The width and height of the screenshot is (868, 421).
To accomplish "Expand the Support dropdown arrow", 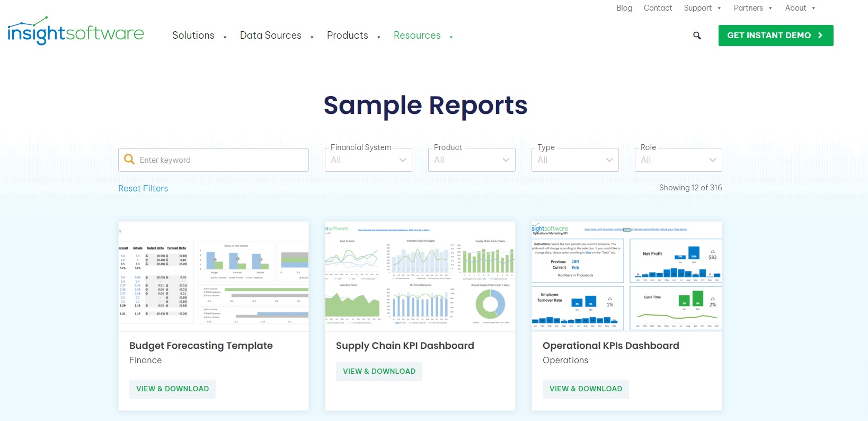I will click(x=719, y=8).
